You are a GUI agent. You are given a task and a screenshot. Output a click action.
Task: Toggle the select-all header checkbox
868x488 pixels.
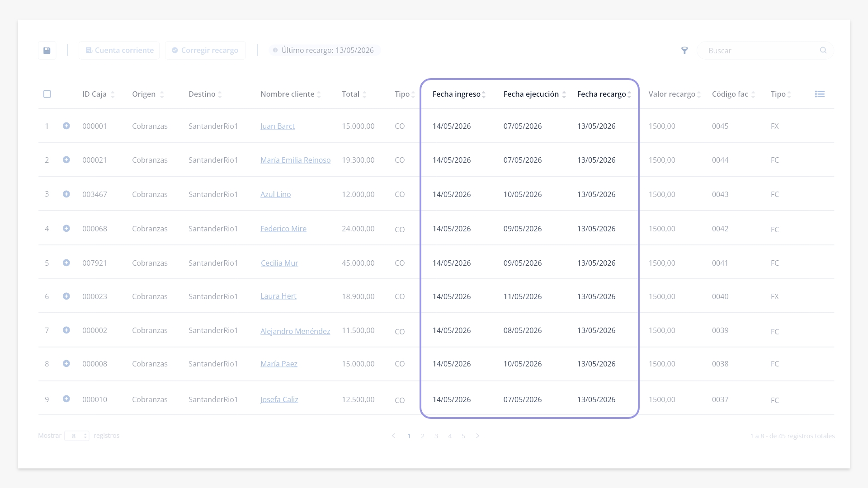(47, 94)
